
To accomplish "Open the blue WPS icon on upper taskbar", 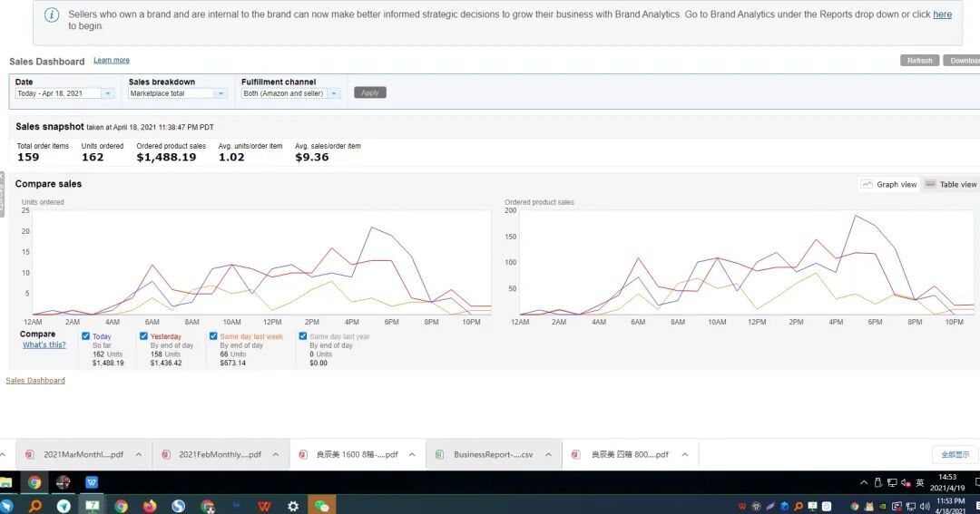I will [92, 482].
